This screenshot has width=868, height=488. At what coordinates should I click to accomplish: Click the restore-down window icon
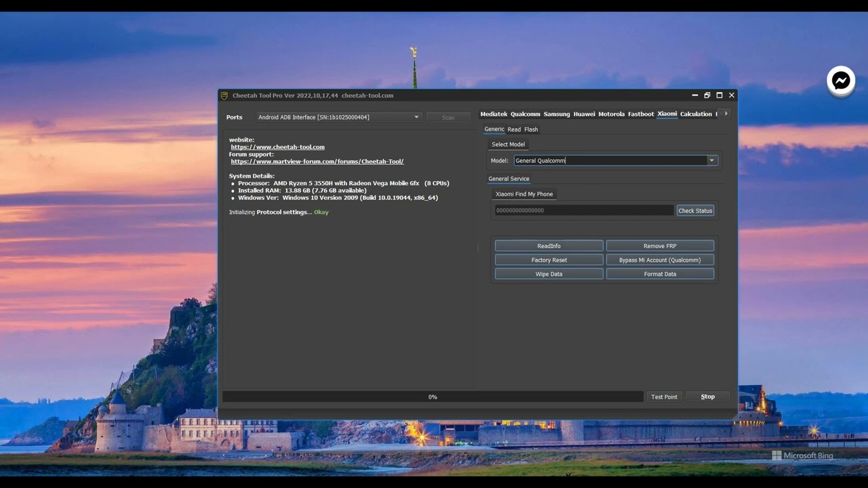707,96
